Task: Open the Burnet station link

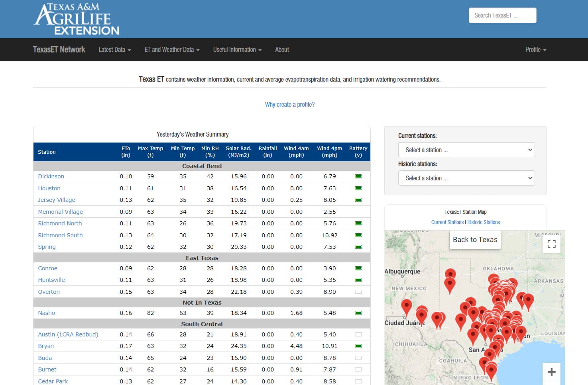Action: click(47, 369)
